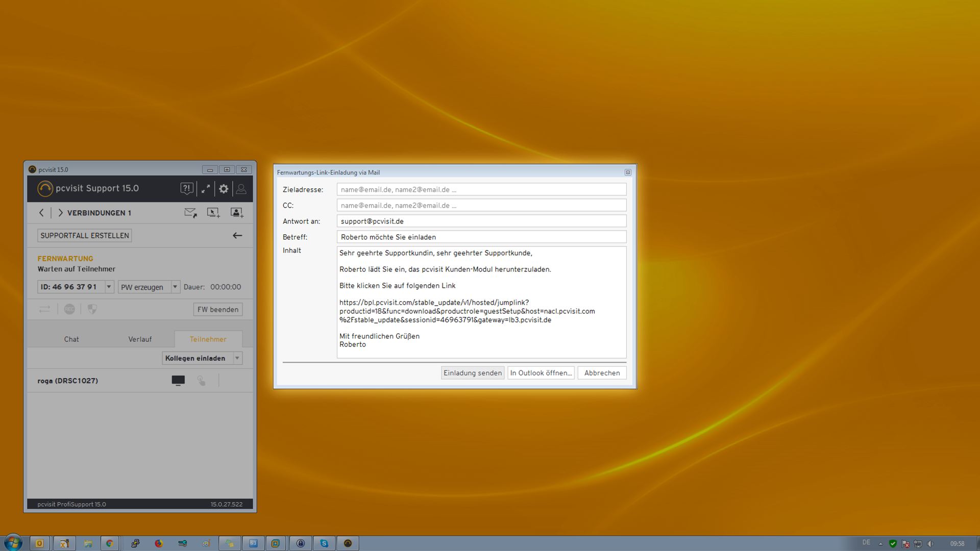Image resolution: width=980 pixels, height=551 pixels.
Task: Switch to the Verlauf tab
Action: 140,339
